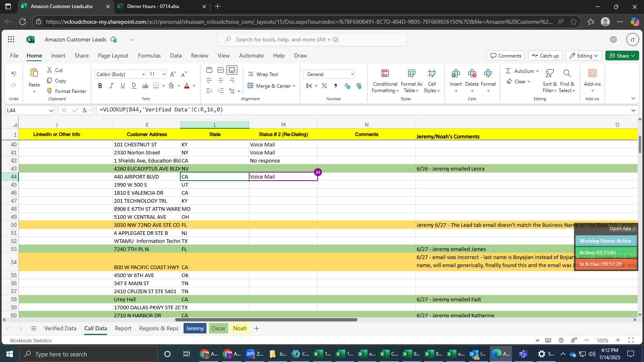Open the settings gear in Excel header
The height and width of the screenshot is (362, 644).
point(613,39)
